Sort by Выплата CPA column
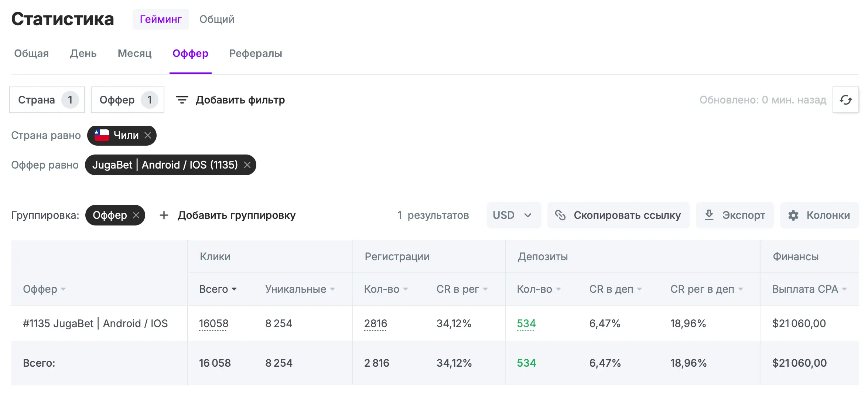The height and width of the screenshot is (397, 868). [809, 289]
